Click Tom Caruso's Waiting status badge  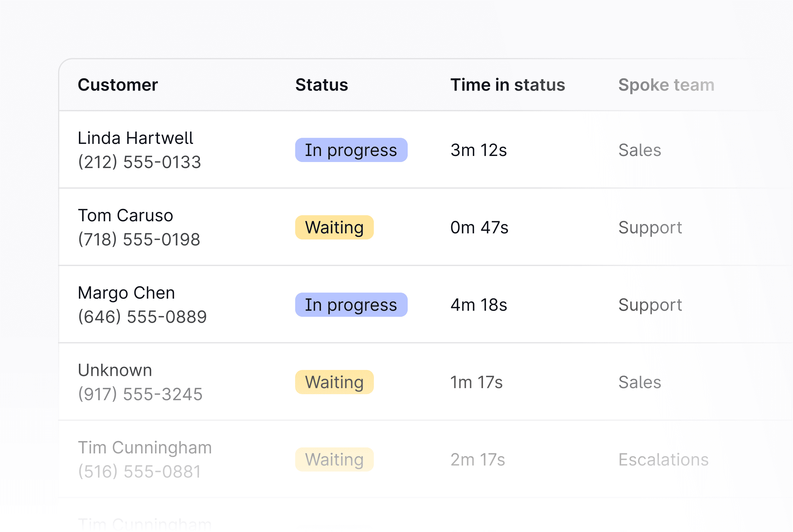click(334, 227)
